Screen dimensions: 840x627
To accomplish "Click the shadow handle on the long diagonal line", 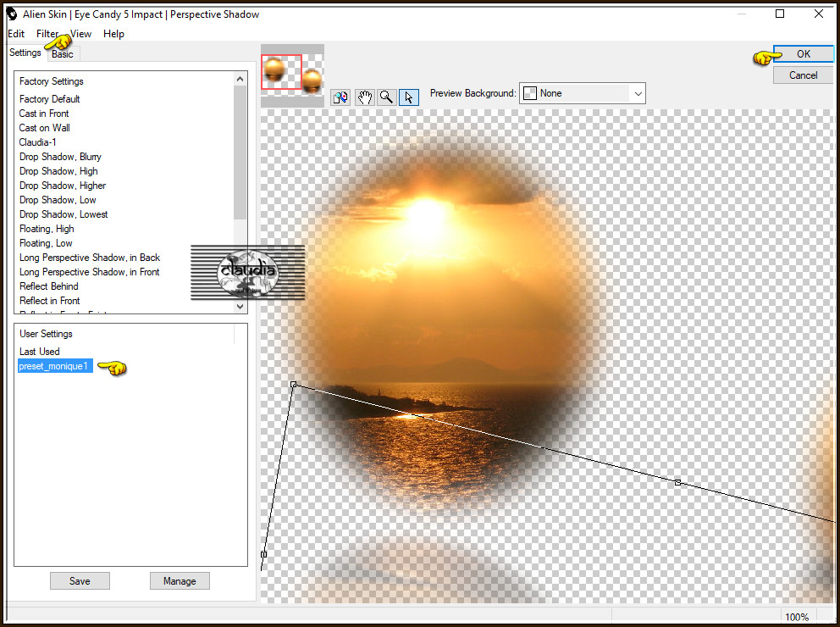I will (x=677, y=483).
